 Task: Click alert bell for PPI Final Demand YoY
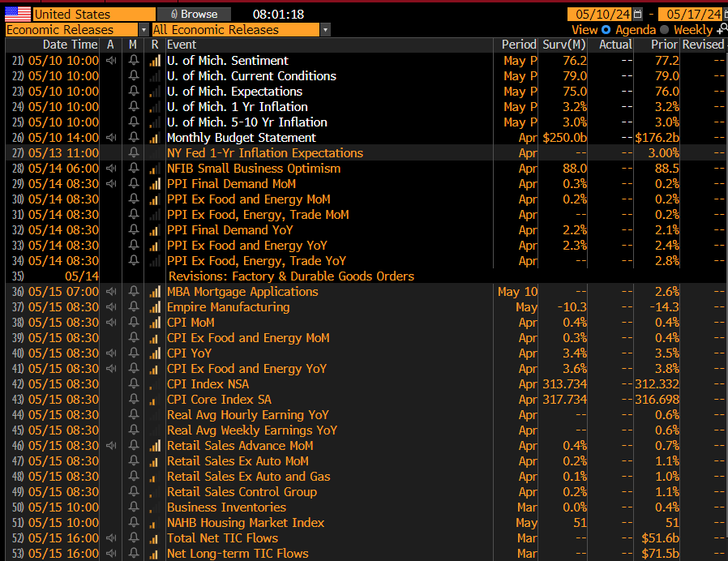click(x=134, y=230)
